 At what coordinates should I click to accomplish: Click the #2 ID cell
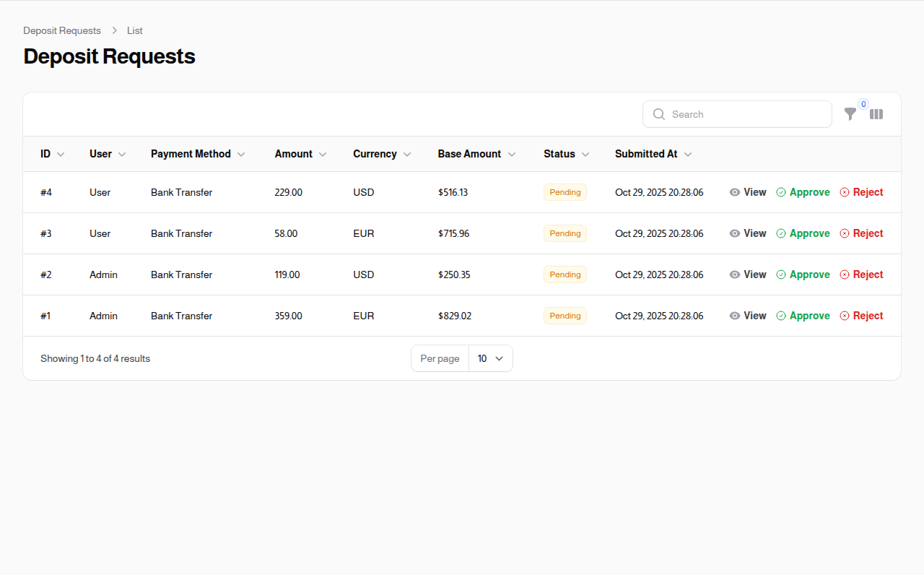click(x=46, y=274)
